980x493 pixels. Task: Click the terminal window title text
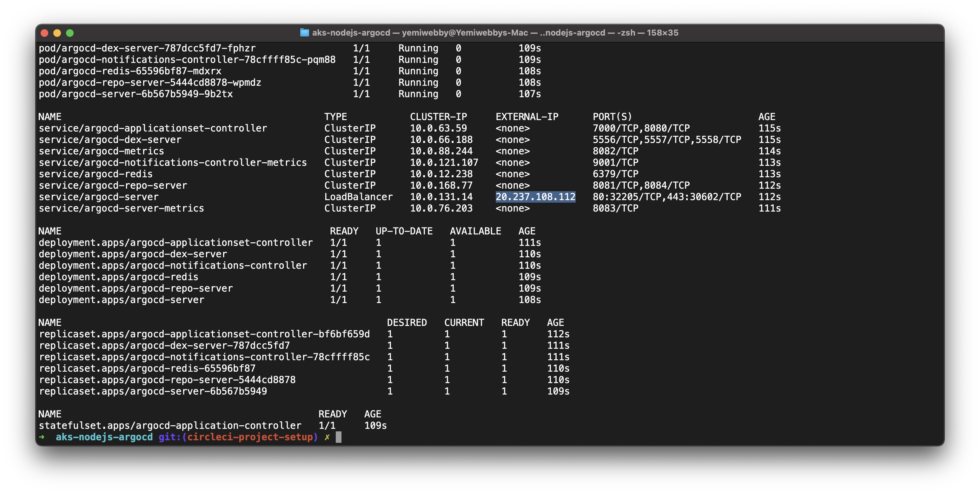[494, 33]
